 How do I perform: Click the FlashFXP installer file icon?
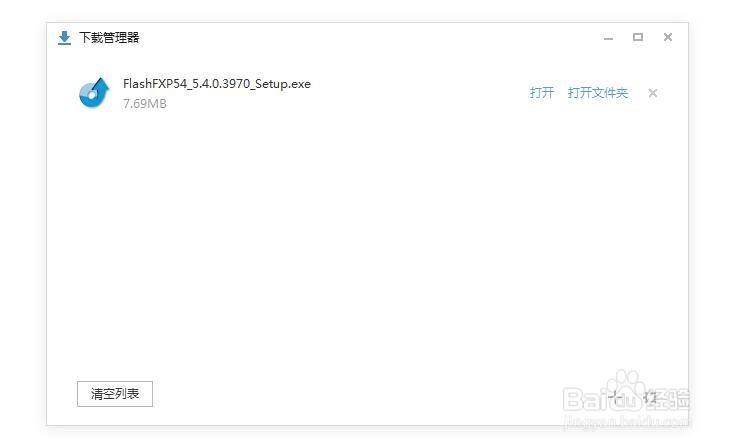[94, 93]
